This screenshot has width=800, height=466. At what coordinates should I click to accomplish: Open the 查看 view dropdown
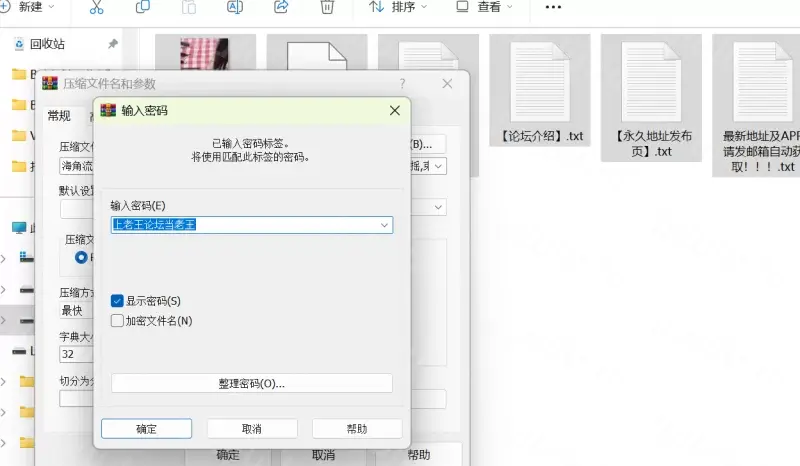click(484, 7)
